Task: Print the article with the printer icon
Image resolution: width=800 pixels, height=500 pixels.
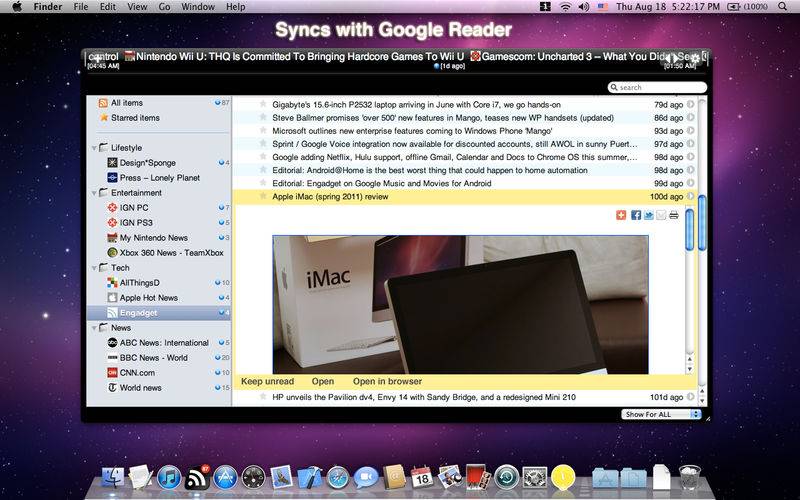Action: click(674, 215)
